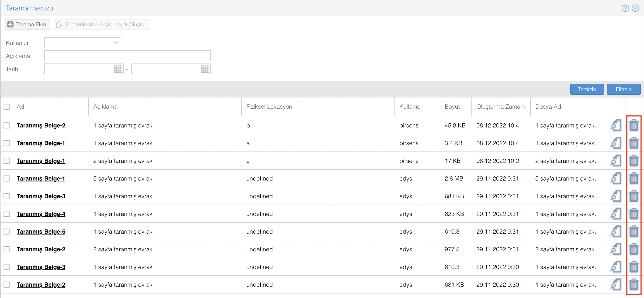The width and height of the screenshot is (644, 298).
Task: Open the help question mark icon
Action: [x=625, y=8]
